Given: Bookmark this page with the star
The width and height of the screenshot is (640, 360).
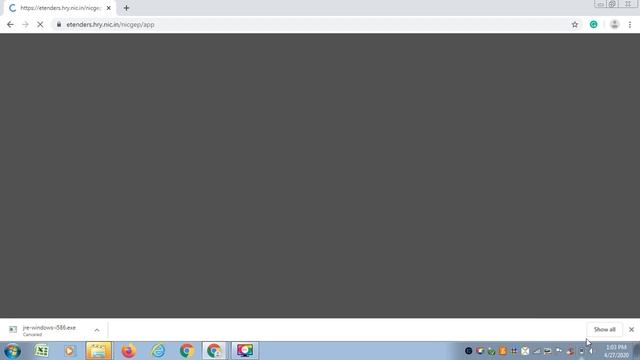Looking at the screenshot, I should (575, 24).
